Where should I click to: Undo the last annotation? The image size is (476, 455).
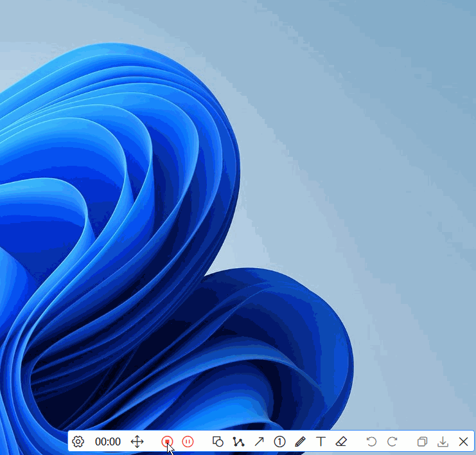click(371, 442)
